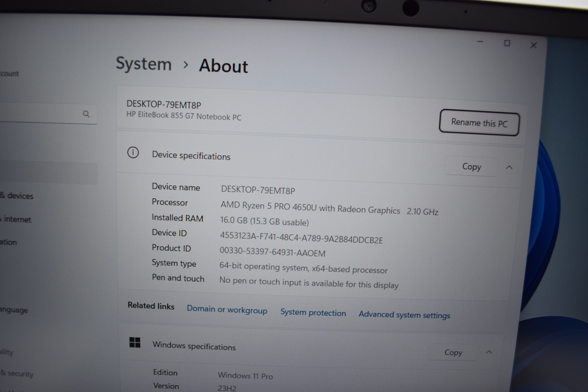Image resolution: width=588 pixels, height=392 pixels.
Task: Open the 'ility' sidebar item
Action: (x=7, y=352)
